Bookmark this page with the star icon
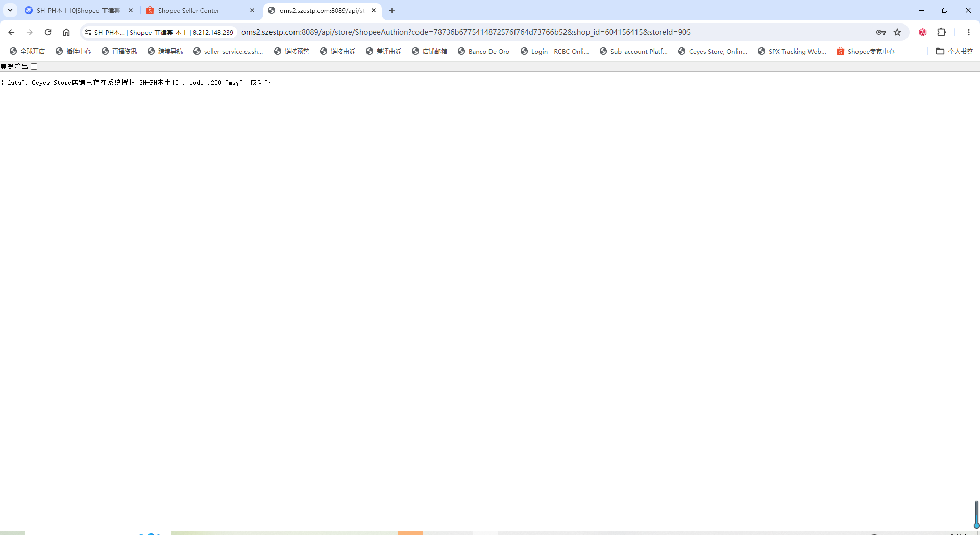 coord(897,32)
